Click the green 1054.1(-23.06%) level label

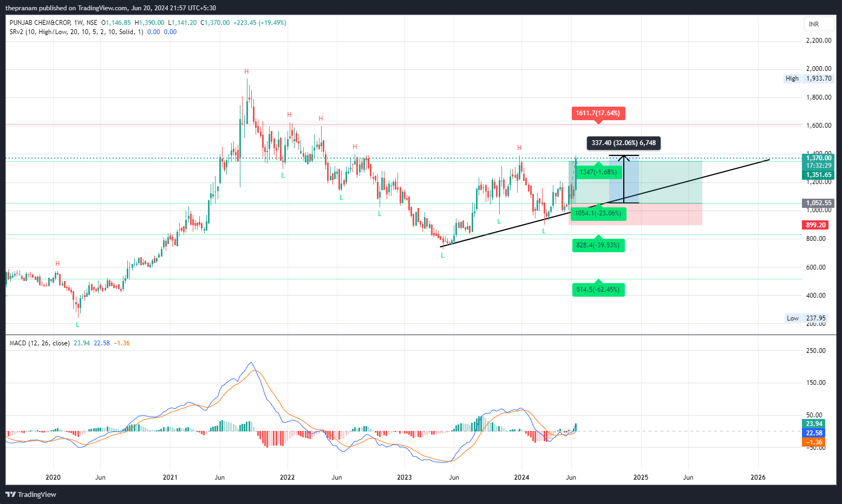click(x=598, y=213)
